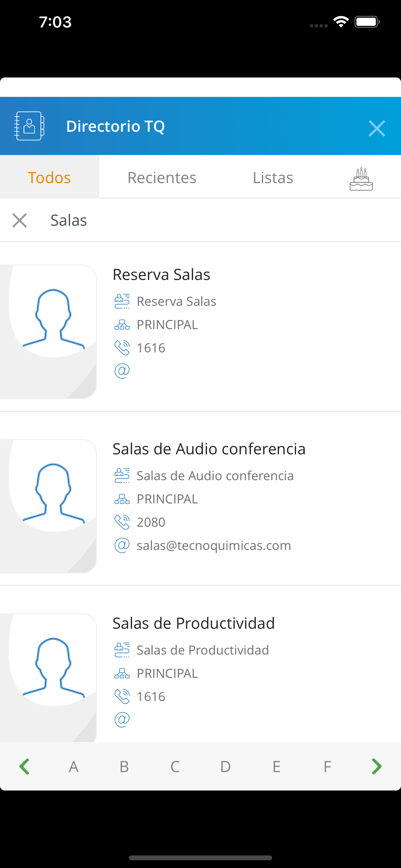The image size is (401, 868).
Task: Show next letters with right green chevron
Action: [376, 767]
